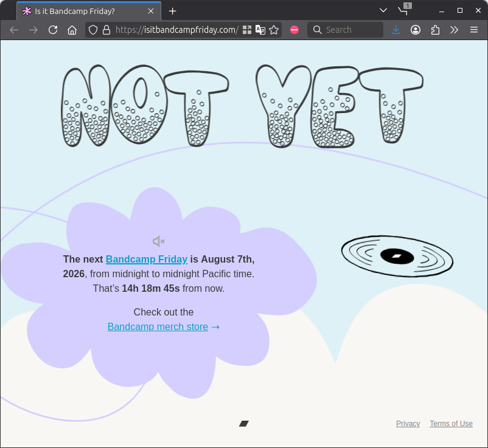This screenshot has height=448, width=488.
Task: Open the Firefox account icon
Action: pos(416,30)
